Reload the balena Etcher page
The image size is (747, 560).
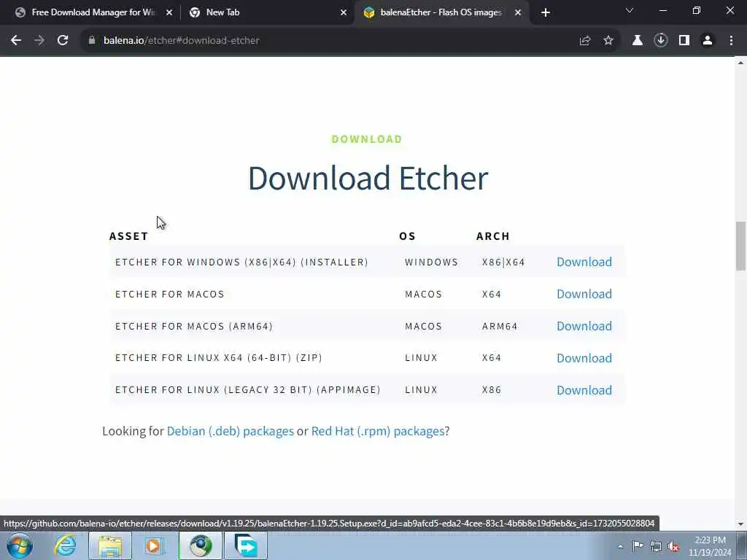[63, 41]
